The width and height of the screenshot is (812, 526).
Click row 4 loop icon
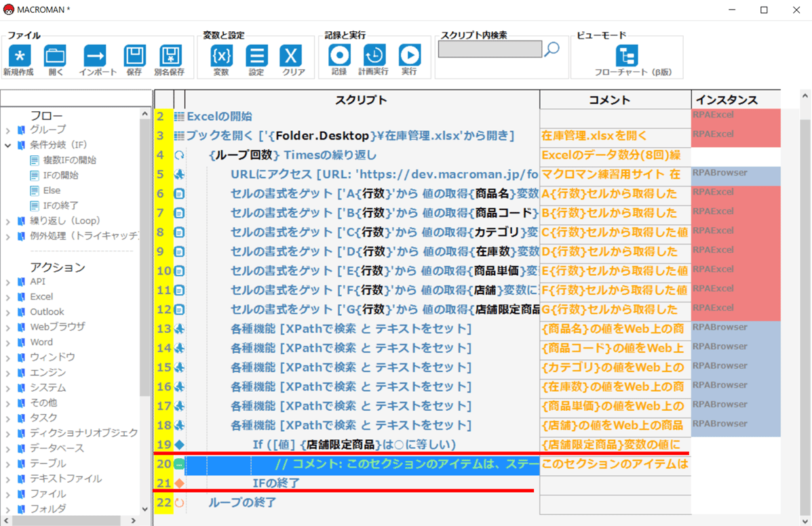(x=179, y=155)
